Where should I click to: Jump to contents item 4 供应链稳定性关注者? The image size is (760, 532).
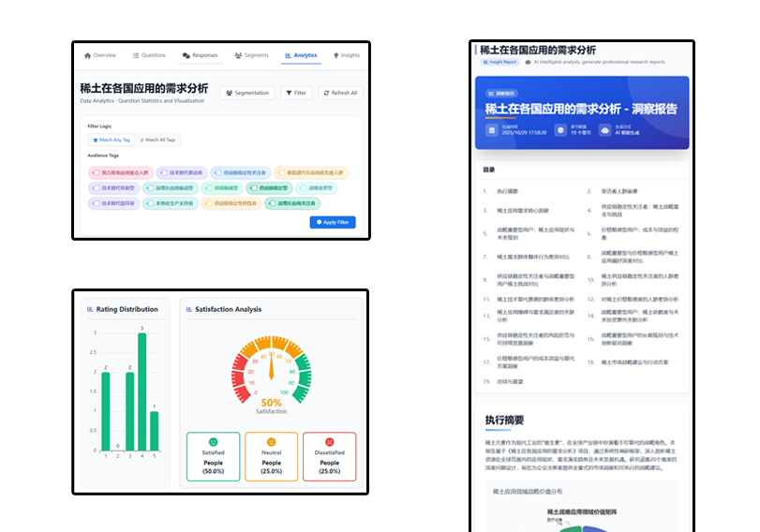point(640,211)
